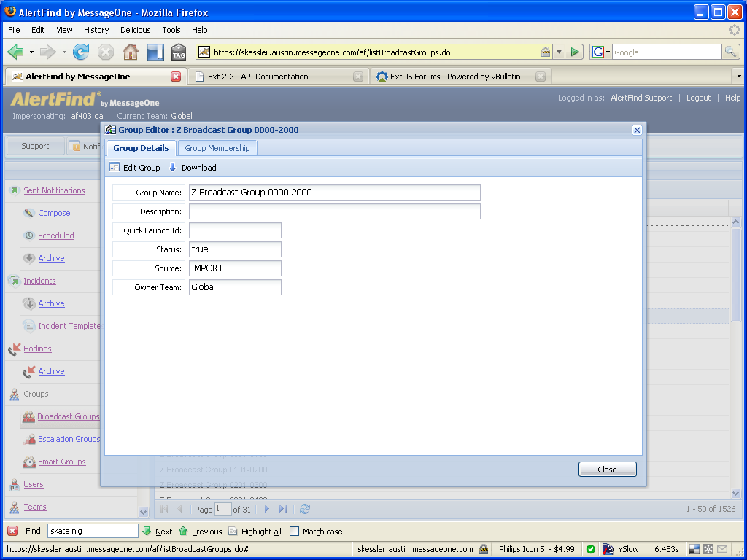This screenshot has height=560, width=747.
Task: Click the Hotlines phone icon
Action: [15, 349]
